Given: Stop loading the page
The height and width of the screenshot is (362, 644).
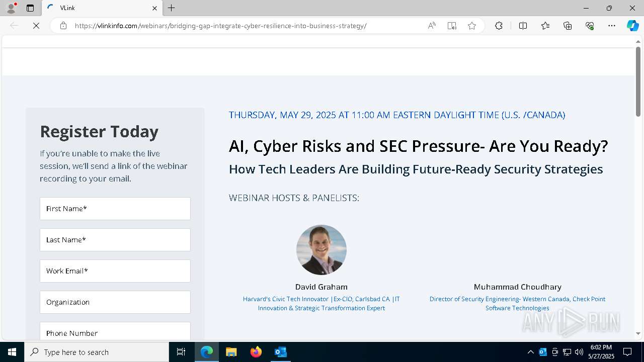Looking at the screenshot, I should coord(36,26).
